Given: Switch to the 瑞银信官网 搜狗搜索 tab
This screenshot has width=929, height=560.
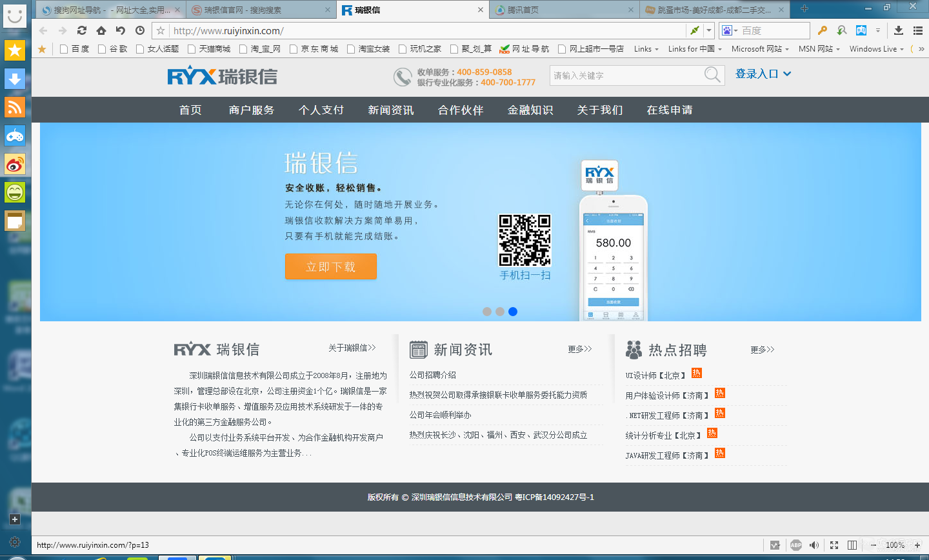Looking at the screenshot, I should point(261,10).
